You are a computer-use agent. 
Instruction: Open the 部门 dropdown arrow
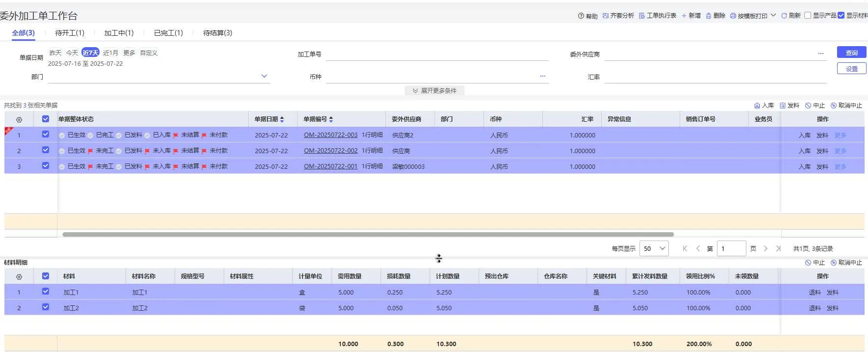[264, 76]
